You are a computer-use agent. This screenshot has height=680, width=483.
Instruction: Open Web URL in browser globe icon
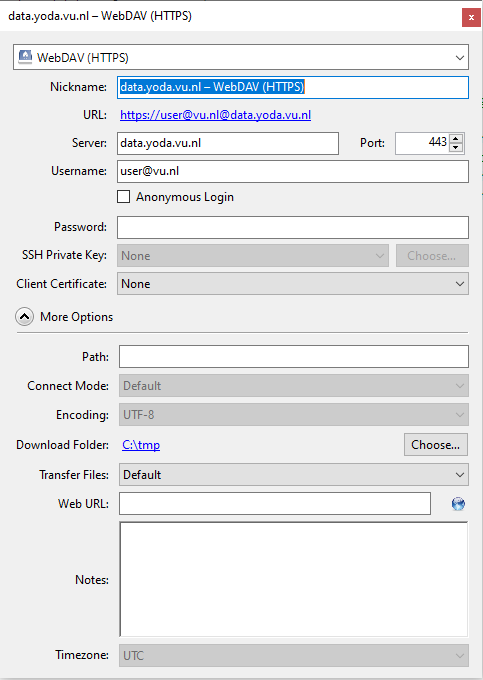pos(458,504)
